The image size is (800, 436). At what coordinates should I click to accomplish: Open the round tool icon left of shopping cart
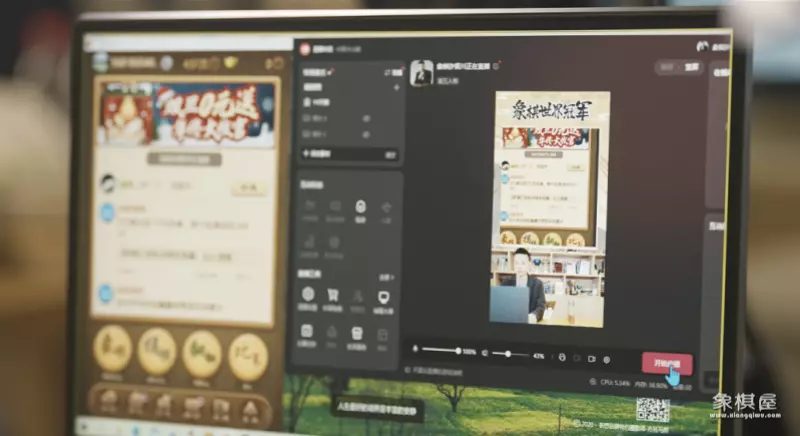tap(308, 298)
